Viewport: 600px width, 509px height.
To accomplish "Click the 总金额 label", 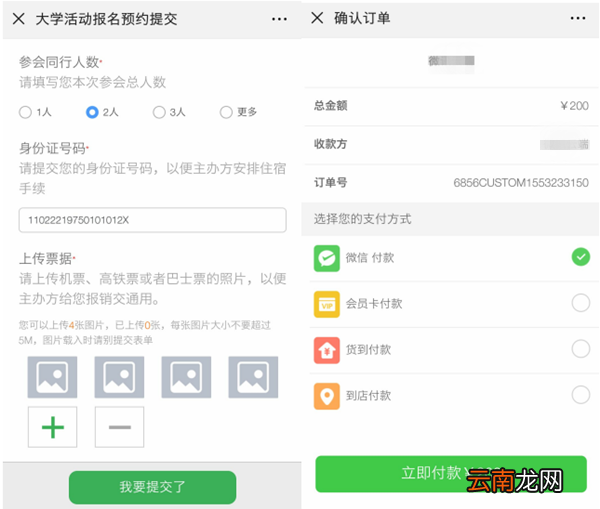I will tap(331, 106).
